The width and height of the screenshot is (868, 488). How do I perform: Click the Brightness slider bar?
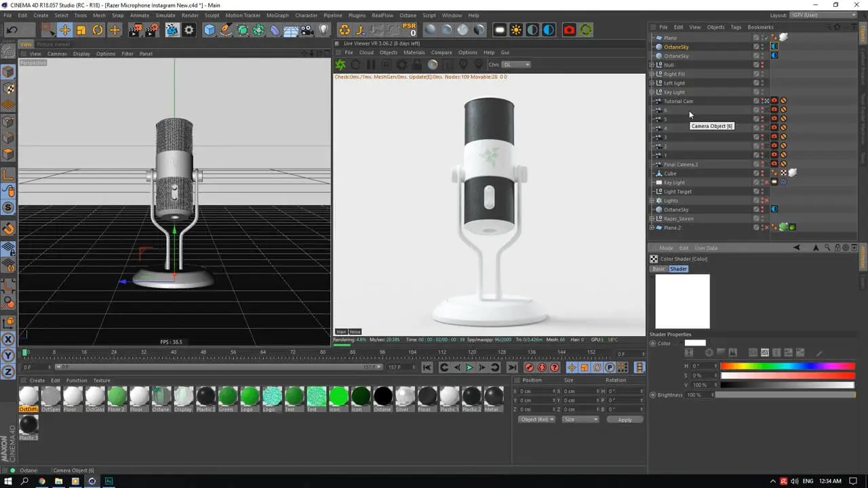(x=785, y=394)
